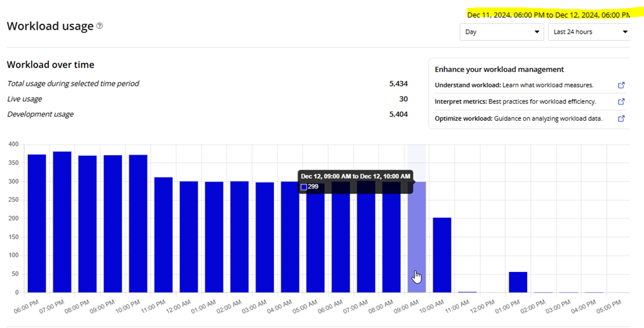644x328 pixels.
Task: Click the highlighted Dec 11 to Dec 12 date range
Action: (x=549, y=15)
